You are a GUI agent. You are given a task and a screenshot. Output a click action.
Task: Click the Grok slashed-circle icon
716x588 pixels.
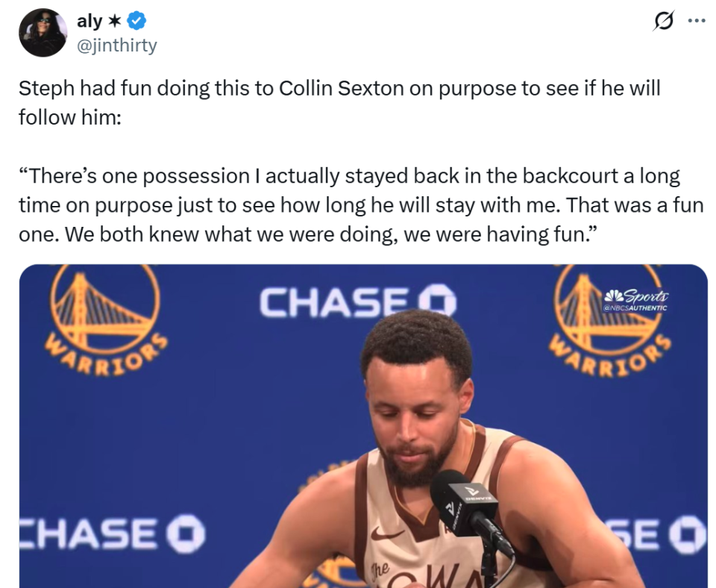pyautogui.click(x=662, y=22)
